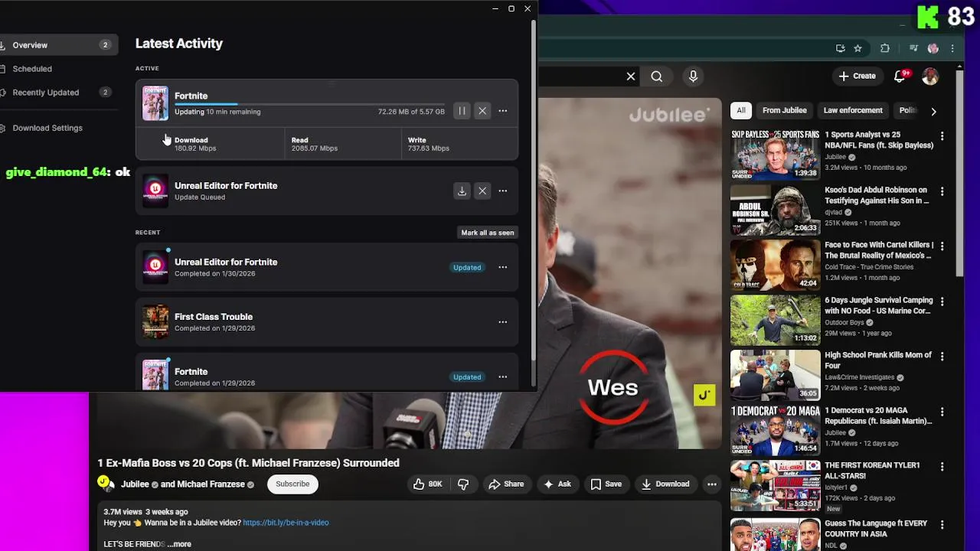
Task: Click the '737.63 Mbps' write speed value
Action: click(x=429, y=148)
